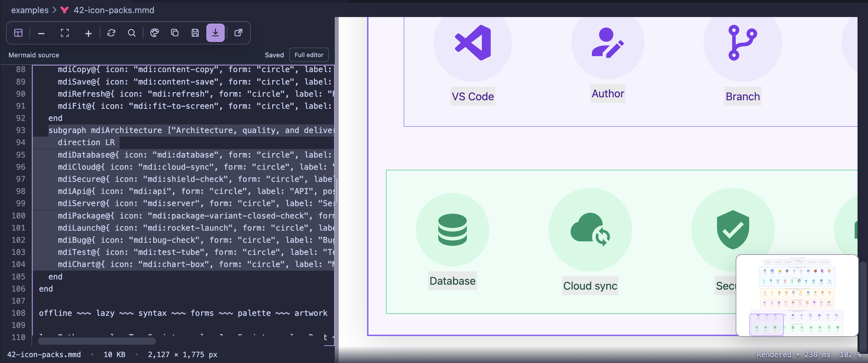Click the mdiCloud cloud-sync code line
The image size is (868, 363).
[196, 167]
